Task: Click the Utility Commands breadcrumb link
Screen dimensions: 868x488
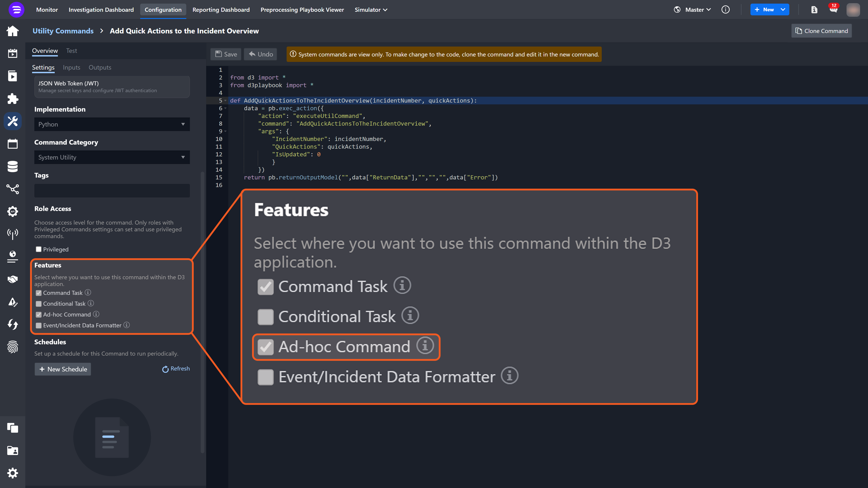Action: 63,31
